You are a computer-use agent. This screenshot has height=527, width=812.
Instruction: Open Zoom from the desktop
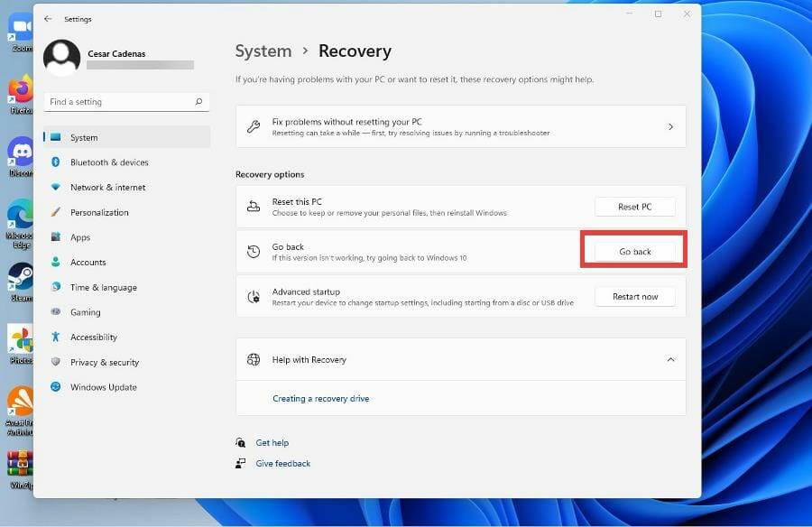(x=21, y=32)
